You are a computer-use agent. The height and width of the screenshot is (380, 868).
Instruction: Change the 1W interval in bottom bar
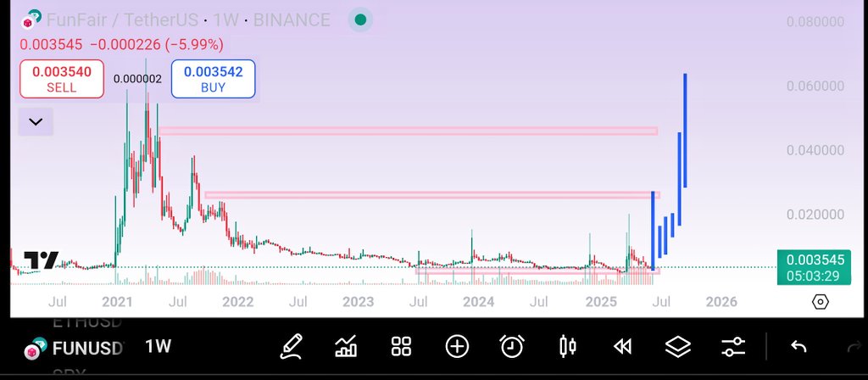pos(159,347)
